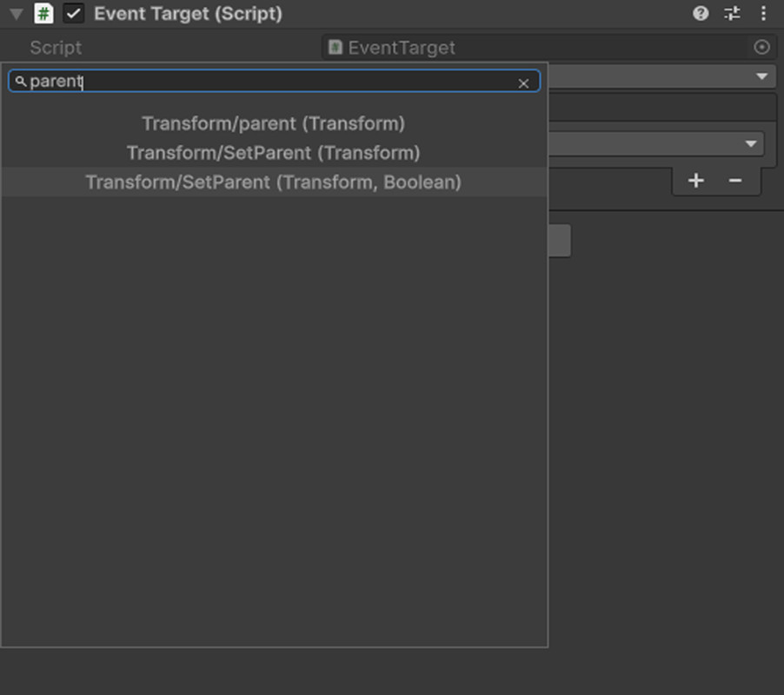Select Transform/SetParent (Transform) method

[x=274, y=153]
